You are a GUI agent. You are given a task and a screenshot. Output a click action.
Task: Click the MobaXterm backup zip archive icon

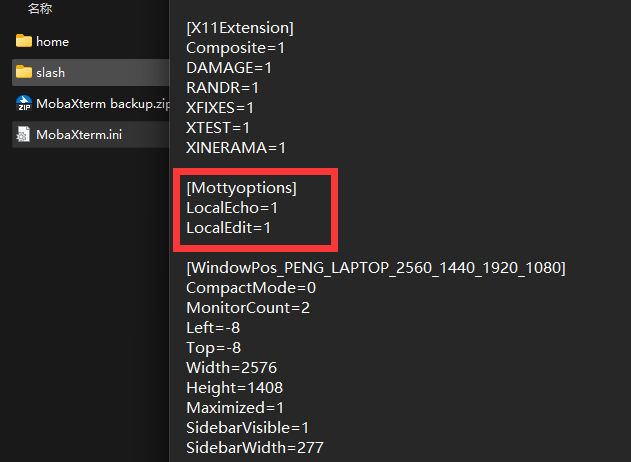(24, 103)
